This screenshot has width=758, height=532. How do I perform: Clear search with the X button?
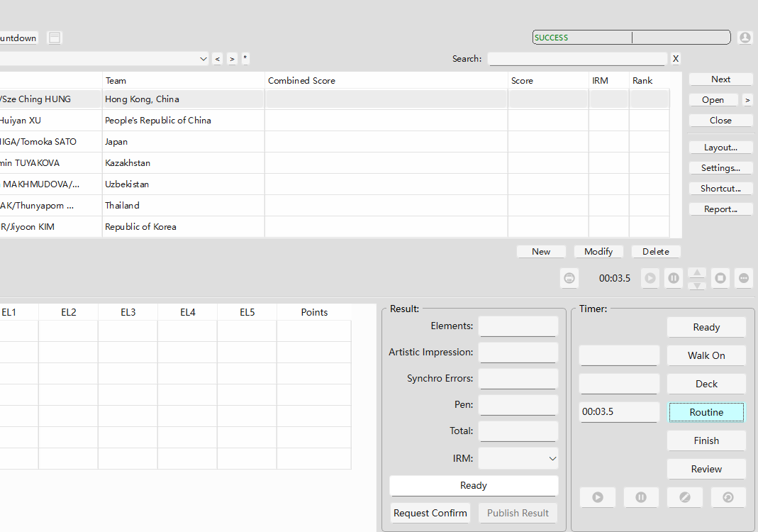coord(675,58)
